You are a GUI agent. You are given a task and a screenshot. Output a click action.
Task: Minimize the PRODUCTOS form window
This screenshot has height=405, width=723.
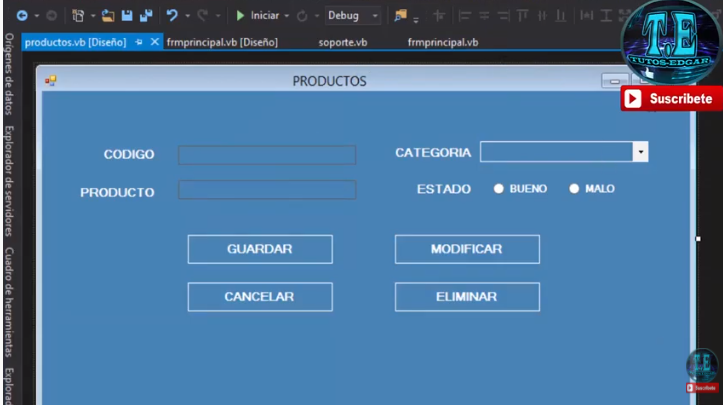click(x=615, y=81)
